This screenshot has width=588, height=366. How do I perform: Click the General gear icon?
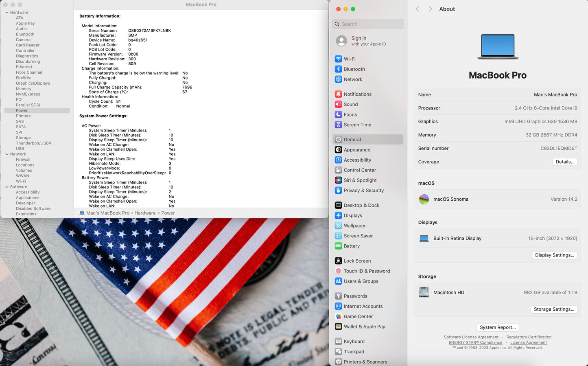click(x=338, y=140)
